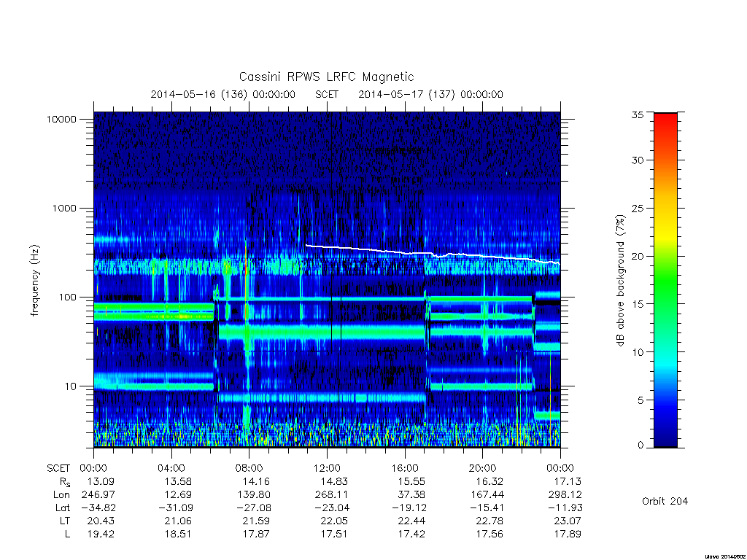The image size is (747, 560).
Task: Click the 30 colorbar tick value
Action: click(638, 160)
